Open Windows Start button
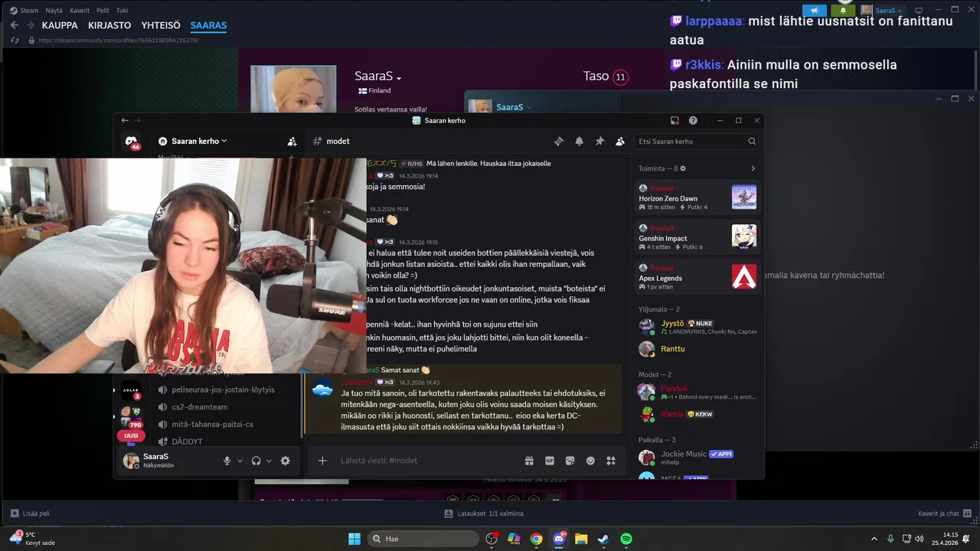Viewport: 980px width, 551px height. click(x=354, y=539)
